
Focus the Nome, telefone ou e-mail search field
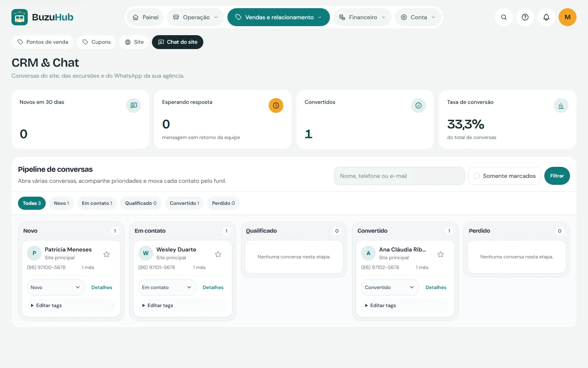pyautogui.click(x=399, y=176)
